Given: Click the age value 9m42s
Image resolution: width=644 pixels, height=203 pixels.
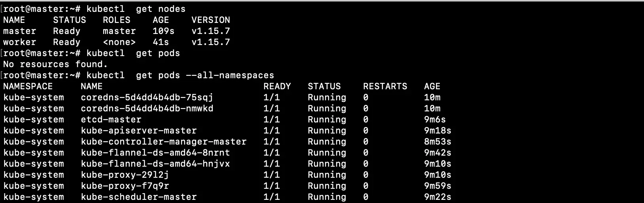Looking at the screenshot, I should (x=438, y=152).
